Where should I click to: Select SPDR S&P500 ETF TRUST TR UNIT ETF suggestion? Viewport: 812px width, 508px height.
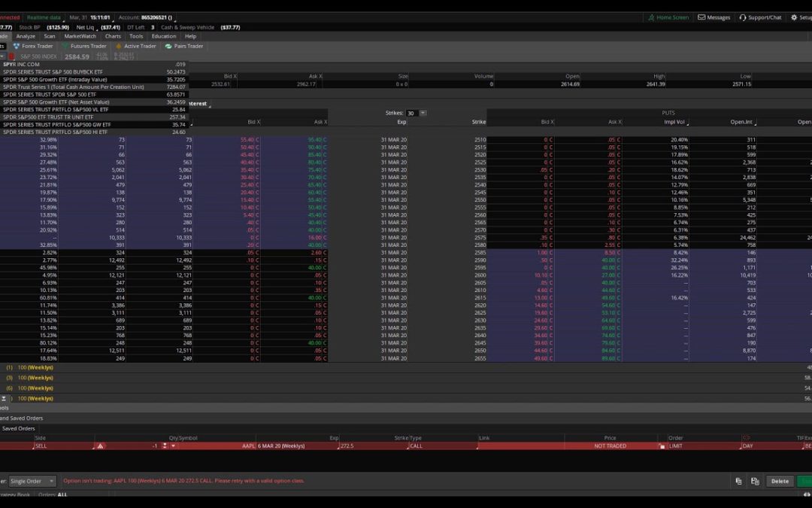click(x=94, y=117)
